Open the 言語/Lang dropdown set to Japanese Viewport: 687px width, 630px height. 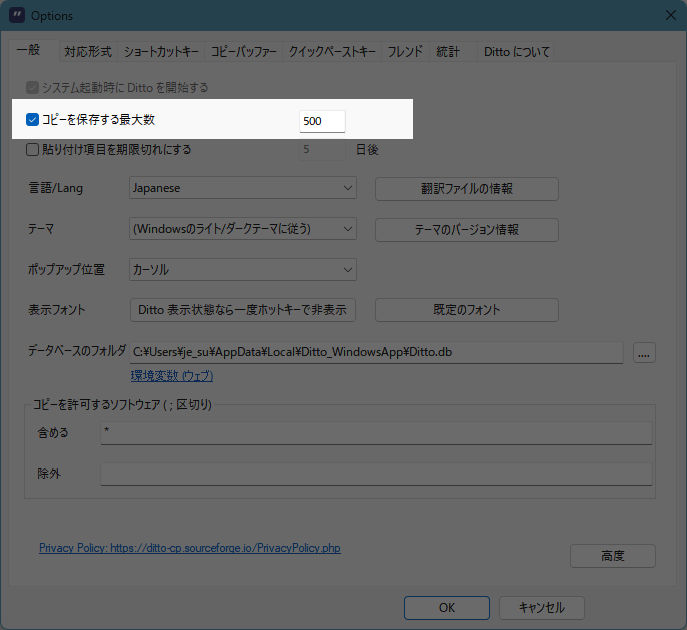(243, 188)
